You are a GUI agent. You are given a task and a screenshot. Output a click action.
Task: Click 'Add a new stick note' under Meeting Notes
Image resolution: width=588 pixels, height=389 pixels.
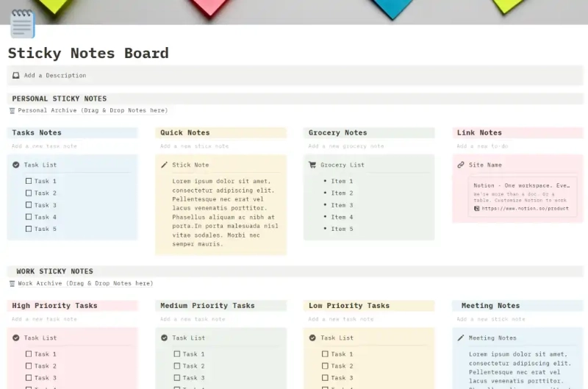coord(491,319)
